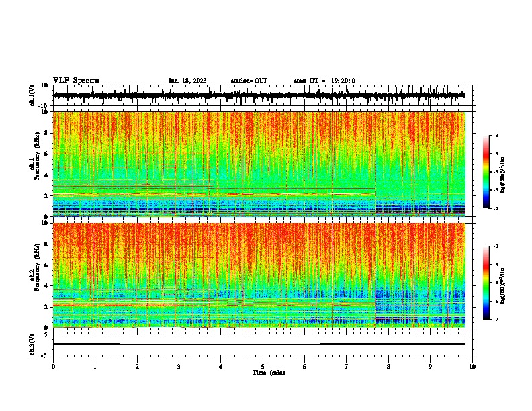Click the "start UT = 19:20:0" label
The height and width of the screenshot is (411, 532).
pos(324,81)
